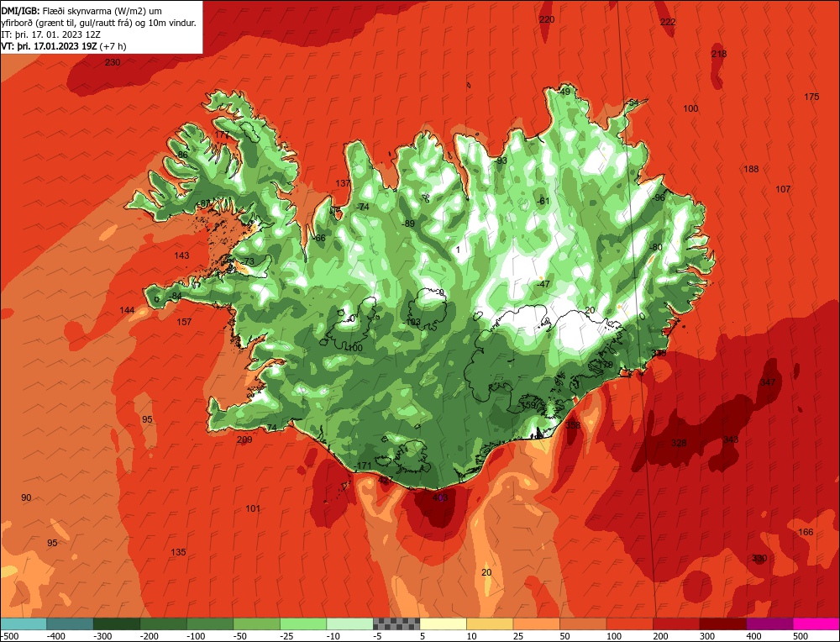The width and height of the screenshot is (840, 642).
Task: Click the legend swatch between 25 and 50
Action: pos(536,624)
